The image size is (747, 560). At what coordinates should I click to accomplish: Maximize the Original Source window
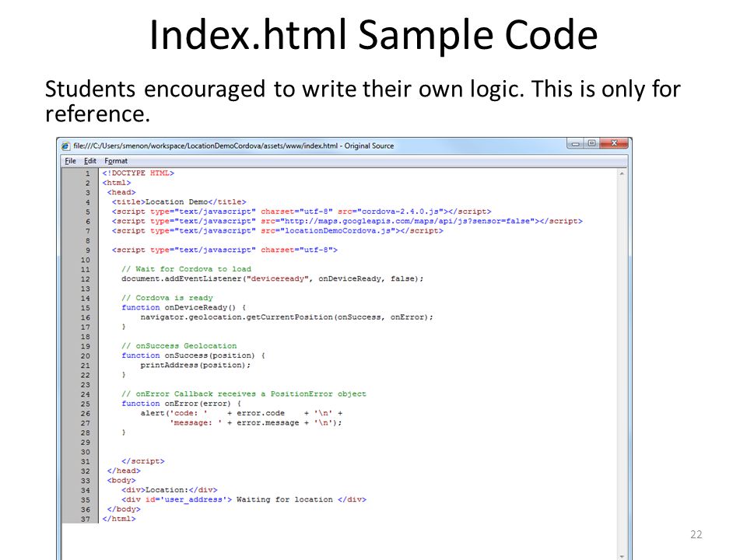pos(591,143)
